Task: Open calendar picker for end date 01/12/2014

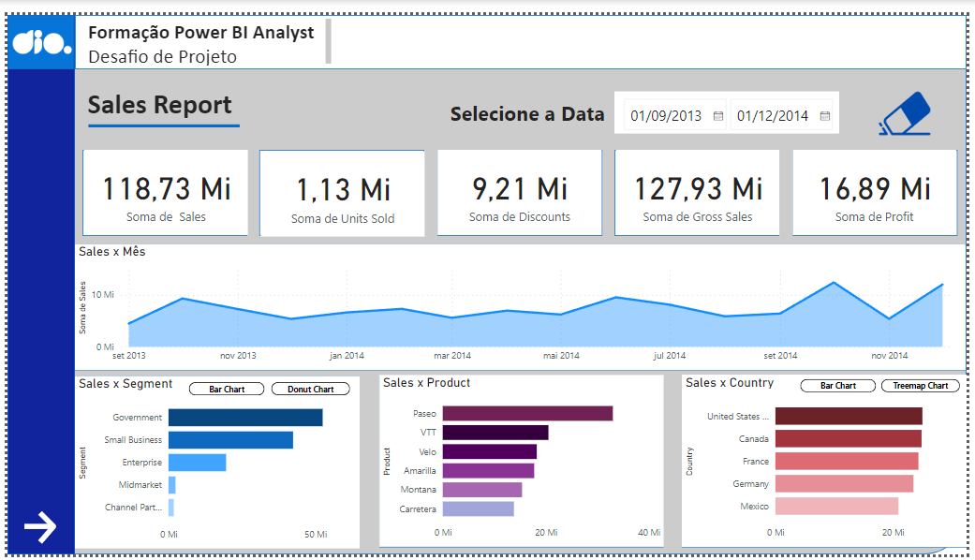Action: point(825,115)
